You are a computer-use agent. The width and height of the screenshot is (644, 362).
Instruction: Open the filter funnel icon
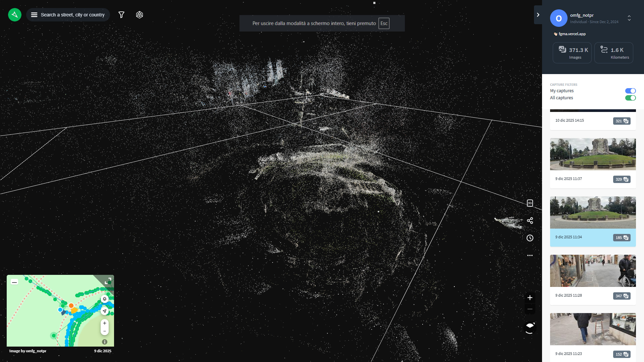[121, 15]
